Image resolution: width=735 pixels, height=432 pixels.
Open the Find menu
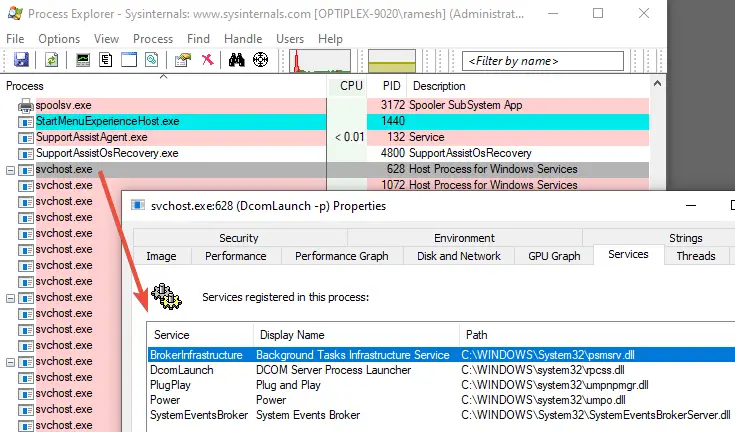[198, 39]
